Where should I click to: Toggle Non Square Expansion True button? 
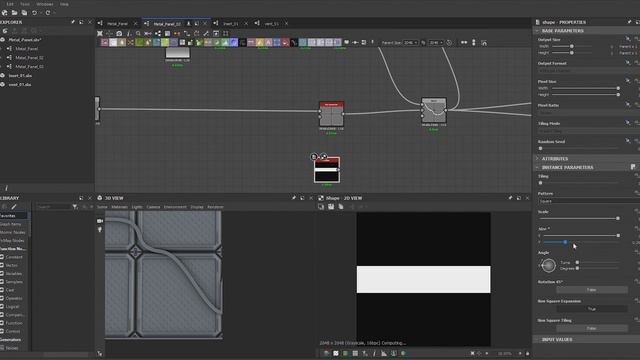pyautogui.click(x=592, y=309)
